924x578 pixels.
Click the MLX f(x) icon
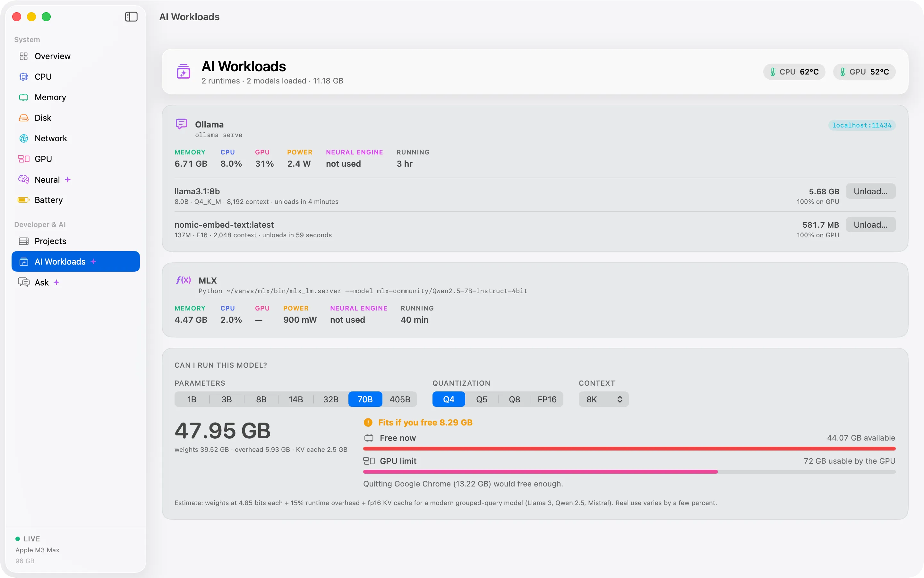(x=183, y=280)
